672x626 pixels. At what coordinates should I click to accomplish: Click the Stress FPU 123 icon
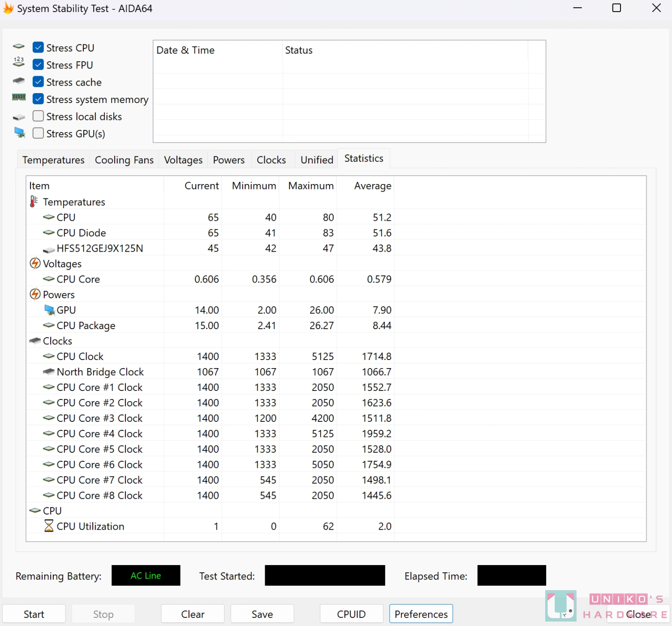(19, 62)
